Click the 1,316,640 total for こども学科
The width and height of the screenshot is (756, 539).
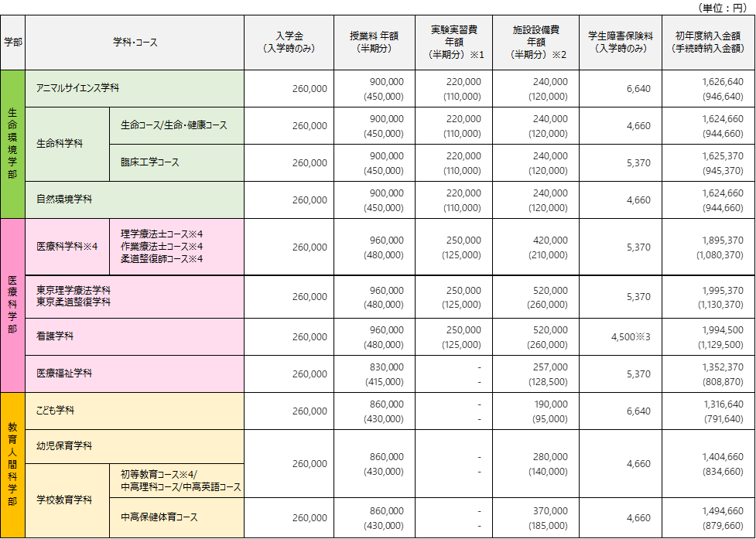[723, 404]
